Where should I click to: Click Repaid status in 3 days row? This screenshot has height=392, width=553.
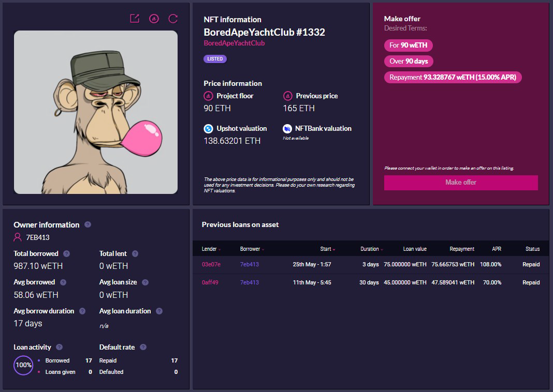(x=531, y=264)
